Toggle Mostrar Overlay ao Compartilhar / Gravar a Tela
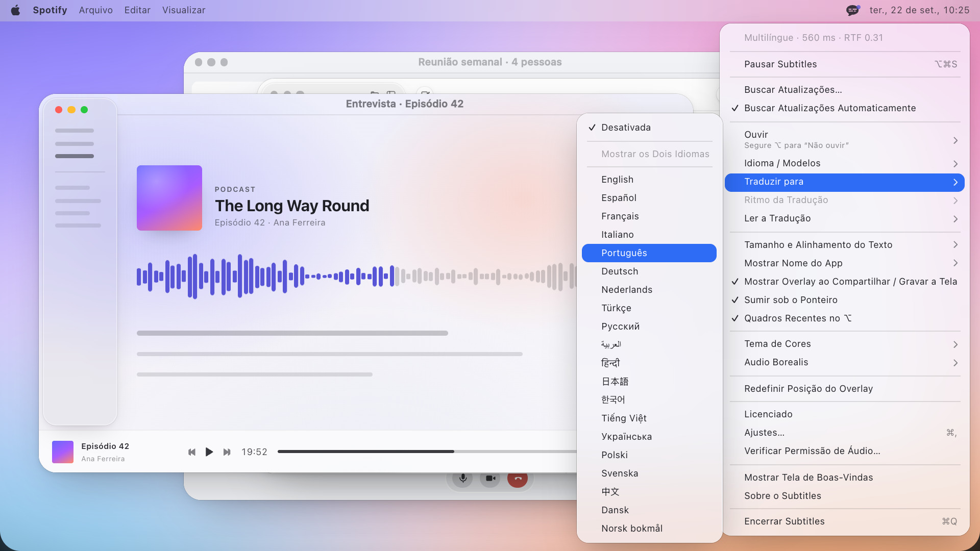The height and width of the screenshot is (551, 980). coord(845,282)
